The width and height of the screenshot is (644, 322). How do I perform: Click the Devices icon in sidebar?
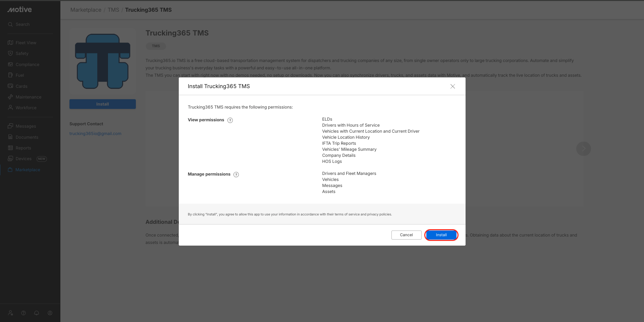pos(10,158)
